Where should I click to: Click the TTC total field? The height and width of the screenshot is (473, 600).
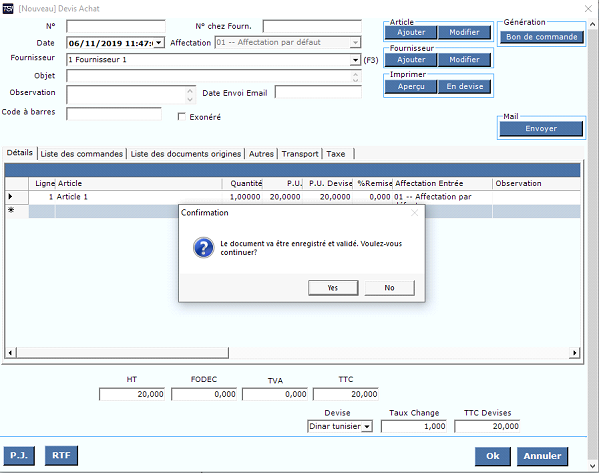[346, 394]
